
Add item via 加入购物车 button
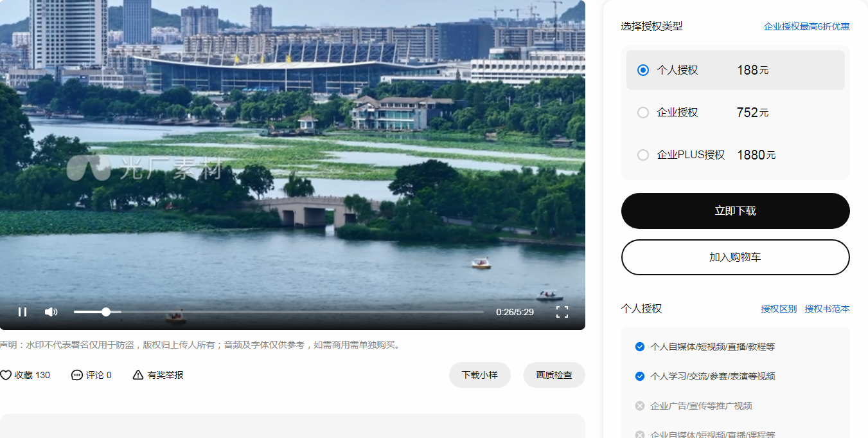(735, 257)
